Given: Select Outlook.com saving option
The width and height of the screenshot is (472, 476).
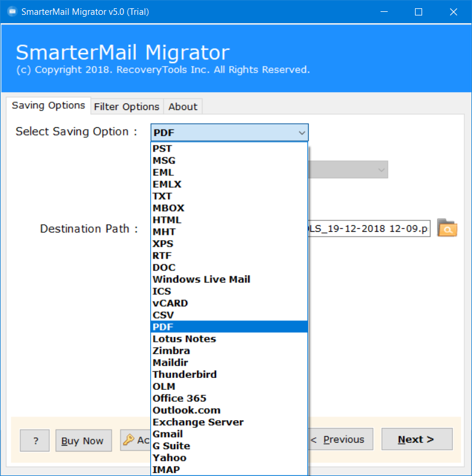Looking at the screenshot, I should point(229,410).
